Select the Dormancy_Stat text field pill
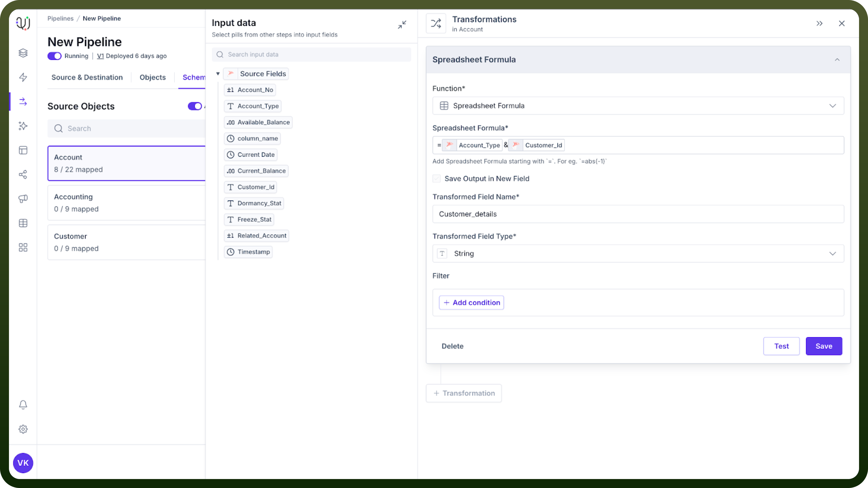 [254, 203]
